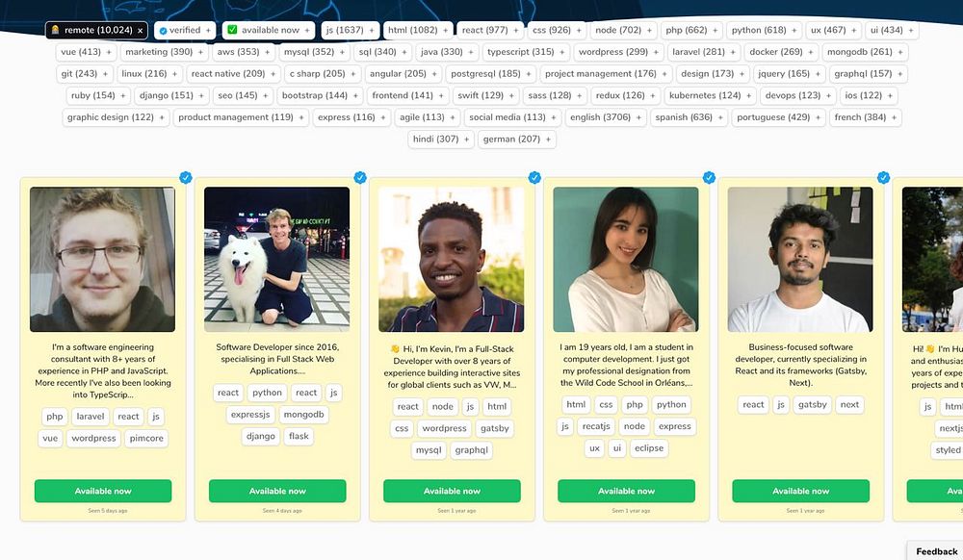The height and width of the screenshot is (560, 963).
Task: Click Available now on the 19-year-old student's card
Action: (627, 492)
